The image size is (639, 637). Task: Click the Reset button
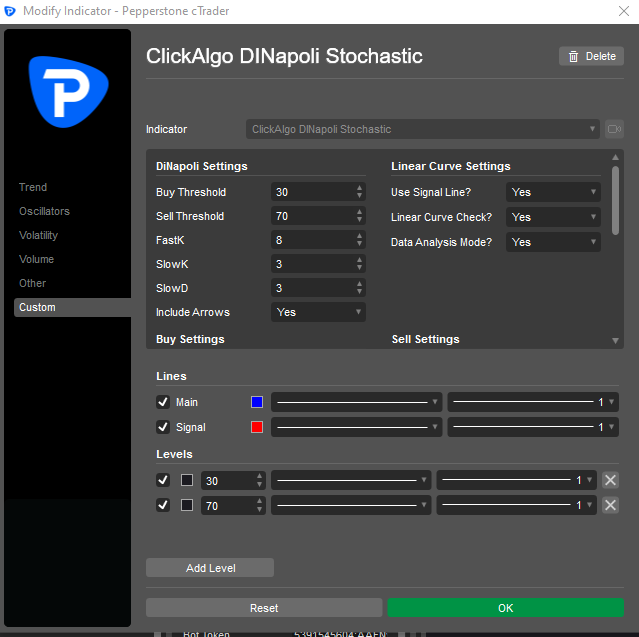264,608
